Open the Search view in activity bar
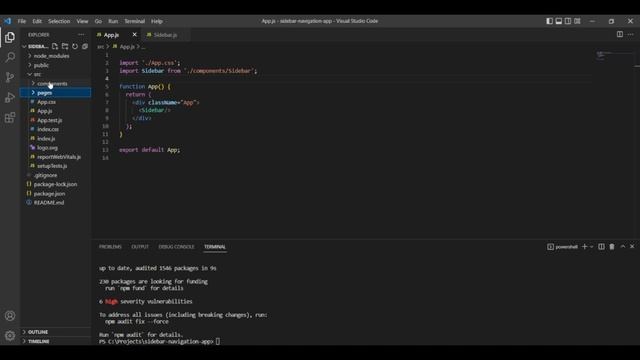The image size is (640, 360). [10, 57]
